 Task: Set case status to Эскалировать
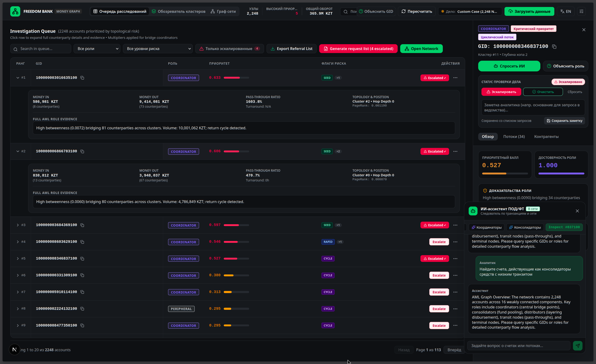pos(501,92)
